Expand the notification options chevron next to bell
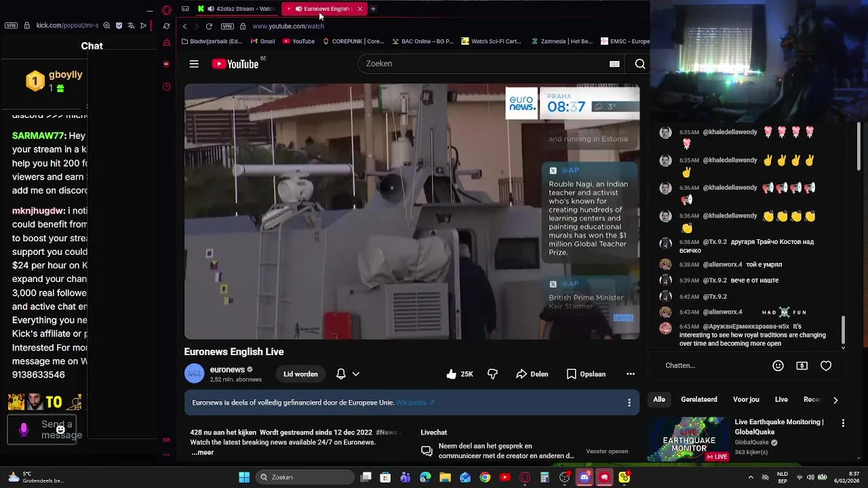 coord(355,374)
